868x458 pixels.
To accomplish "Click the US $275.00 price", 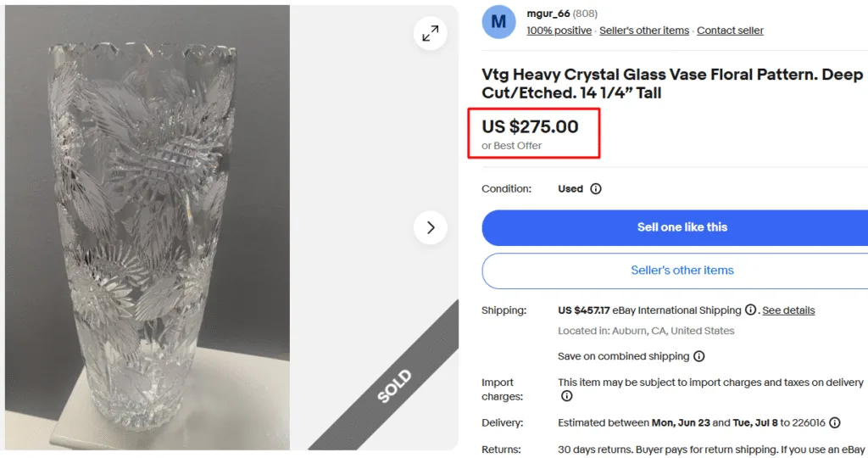I will coord(530,126).
